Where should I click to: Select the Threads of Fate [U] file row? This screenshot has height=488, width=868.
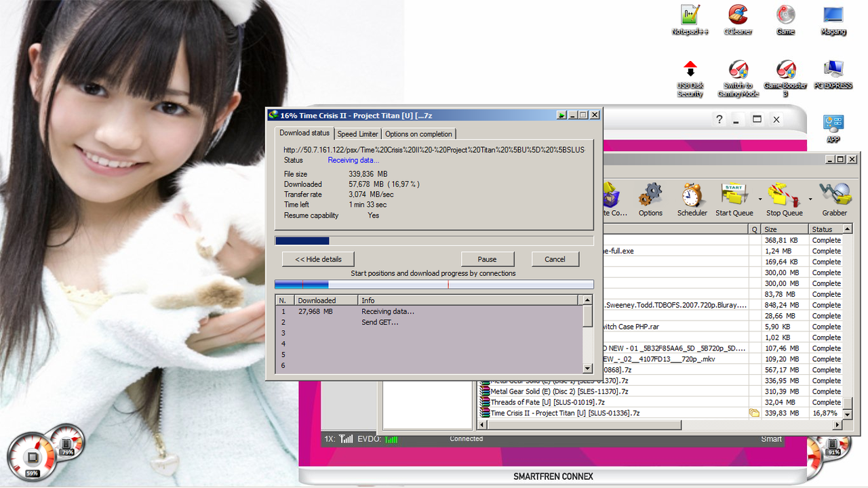660,402
